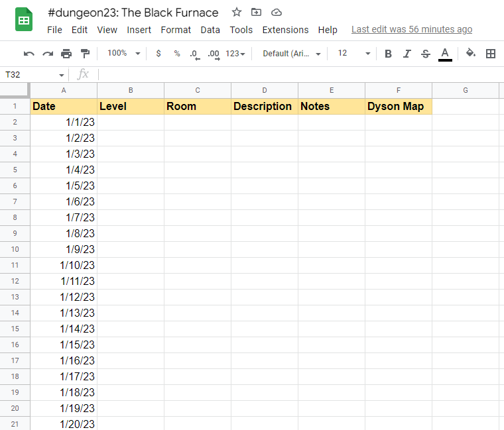Select the cell containing 1/7/23
This screenshot has width=504, height=430.
pos(64,218)
